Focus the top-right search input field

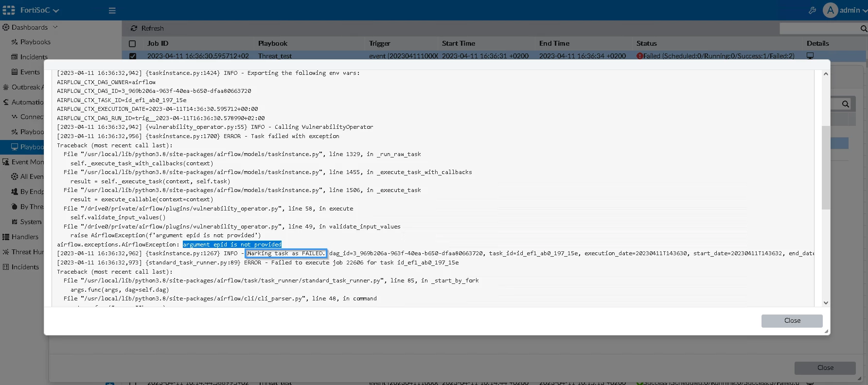click(819, 29)
